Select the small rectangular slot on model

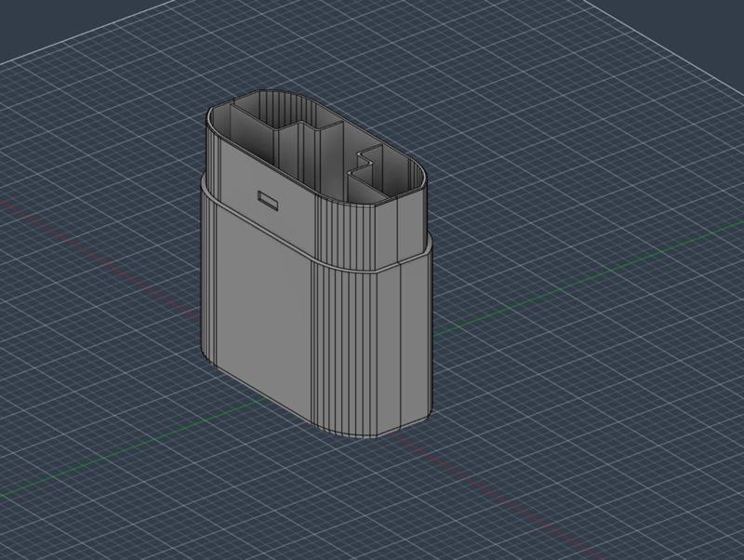point(268,200)
